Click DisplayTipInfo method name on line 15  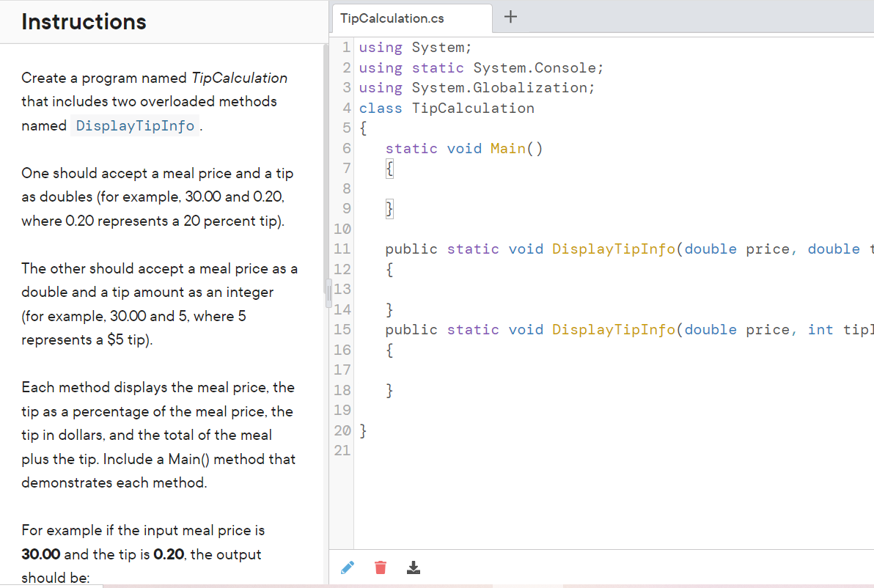[x=614, y=330]
